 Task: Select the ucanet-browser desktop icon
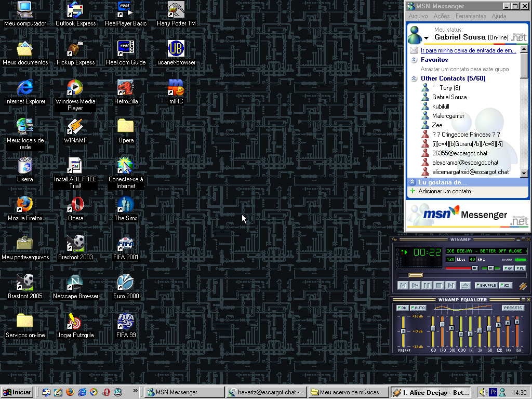tap(176, 52)
